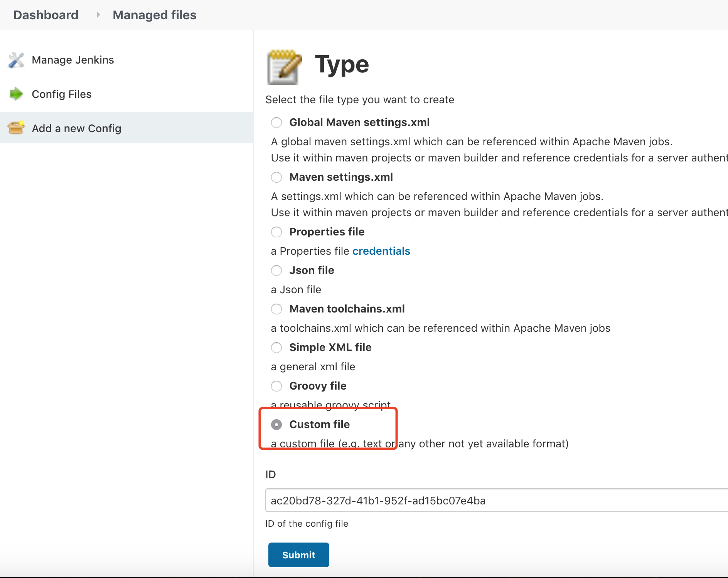Screen dimensions: 728x578
Task: Pick the Simple XML file type
Action: (276, 348)
